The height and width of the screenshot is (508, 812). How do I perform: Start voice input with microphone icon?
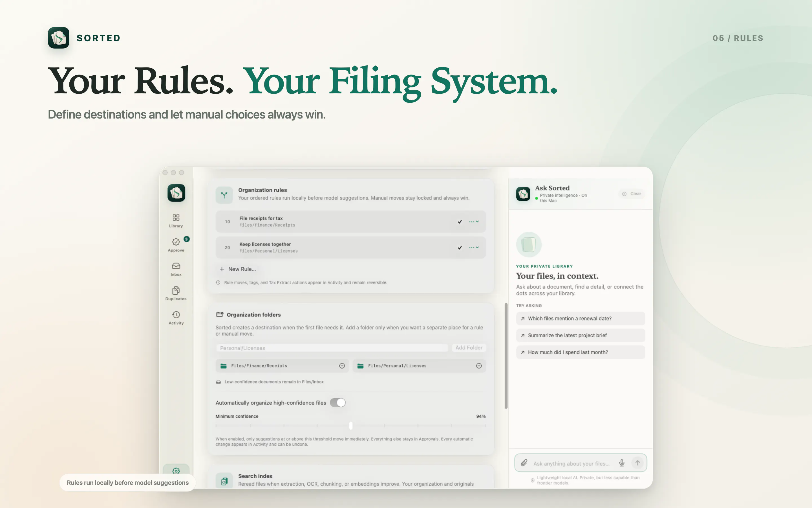point(622,463)
